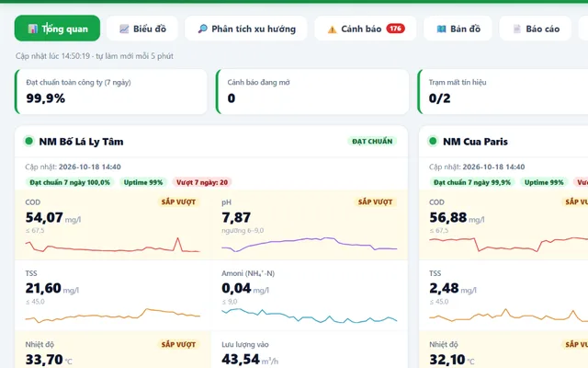Click the Bản đồ map icon
Viewport: 588px width, 368px height.
[x=441, y=29]
